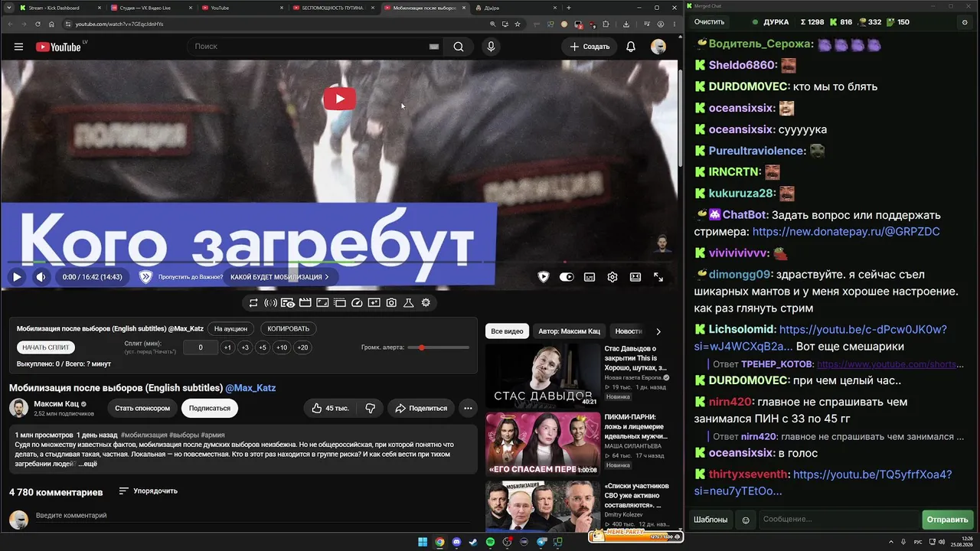Open the Merged Chat settings gear
The height and width of the screenshot is (551, 980).
[x=965, y=22]
